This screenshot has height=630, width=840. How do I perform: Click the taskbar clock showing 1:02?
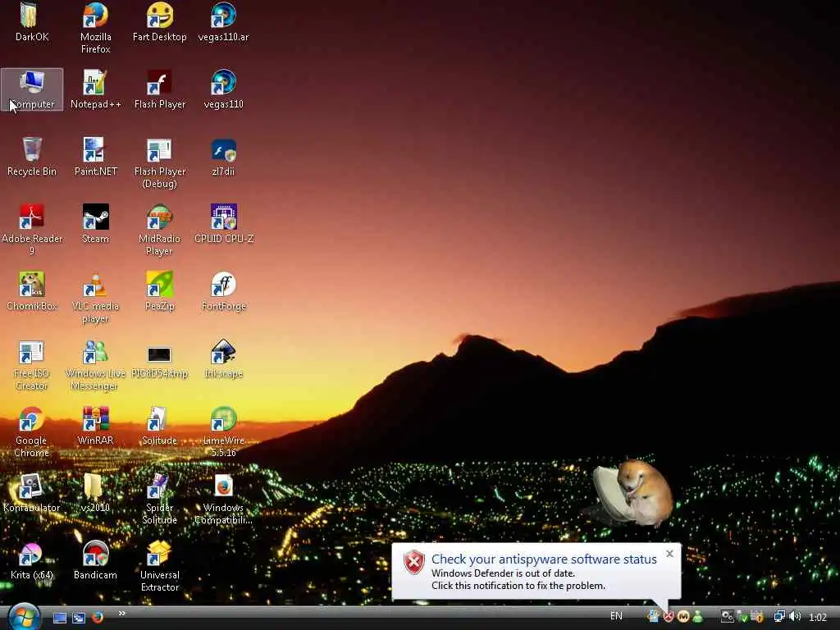(818, 617)
